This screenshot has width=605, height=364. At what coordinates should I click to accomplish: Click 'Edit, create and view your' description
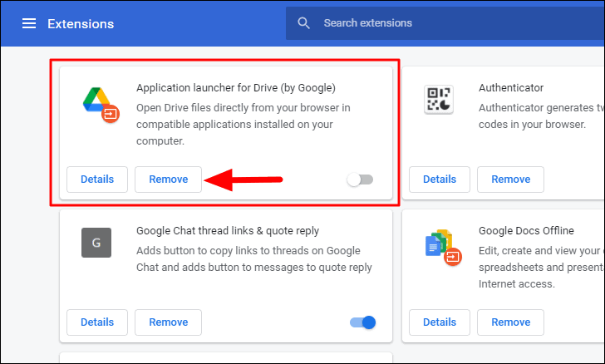[541, 267]
